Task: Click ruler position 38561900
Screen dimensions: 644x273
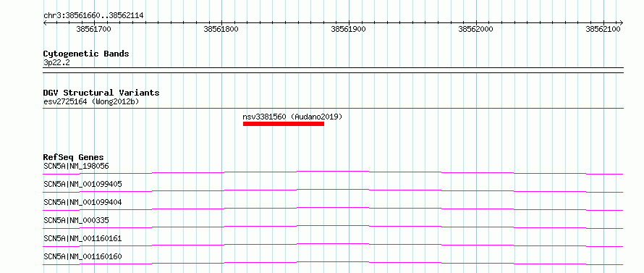Action: tap(348, 29)
